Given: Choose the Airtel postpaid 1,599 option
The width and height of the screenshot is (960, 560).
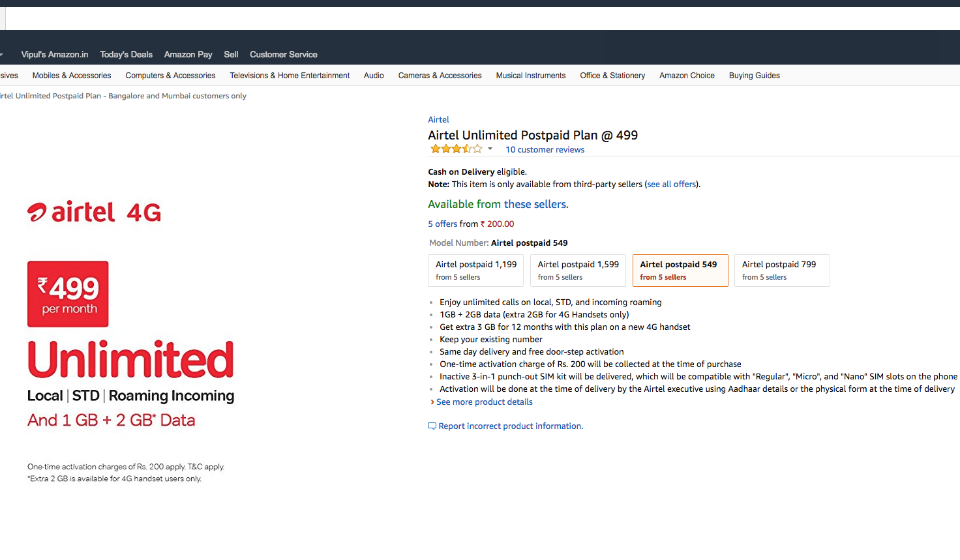Looking at the screenshot, I should click(578, 271).
